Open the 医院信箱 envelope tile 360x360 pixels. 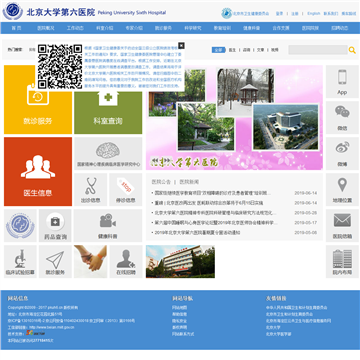(x=342, y=226)
